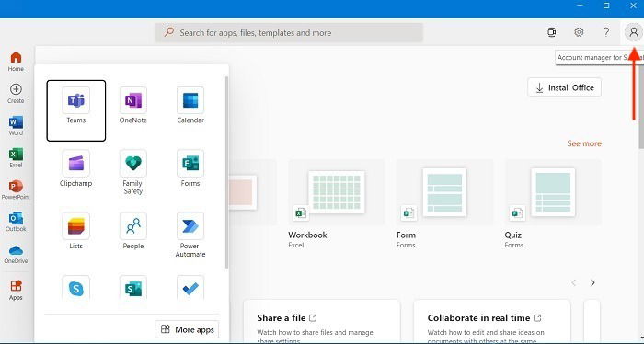The width and height of the screenshot is (644, 344).
Task: Launch OneNote from the apps panel
Action: (133, 106)
